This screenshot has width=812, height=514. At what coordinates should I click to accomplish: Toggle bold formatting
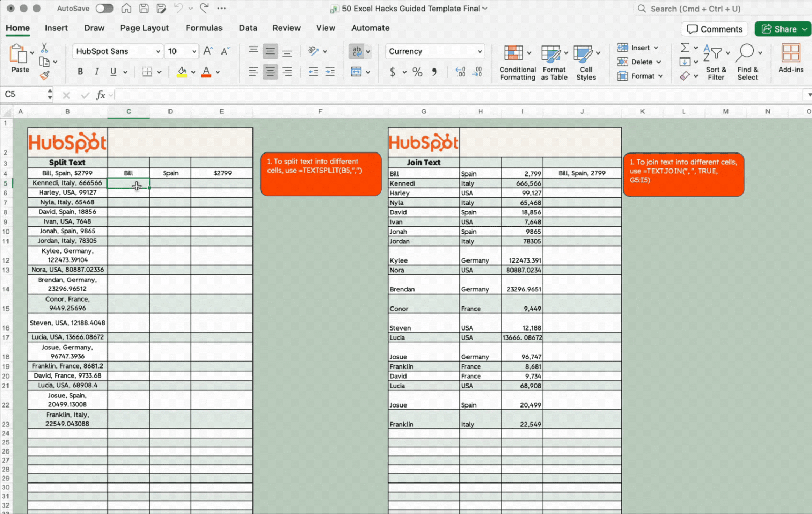click(x=80, y=72)
